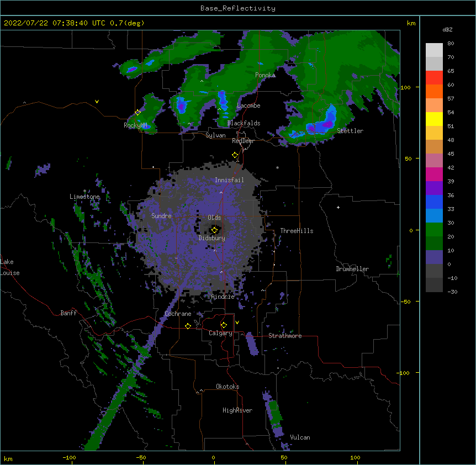Click the Airdrie label
The height and width of the screenshot is (465, 476).
(x=223, y=297)
